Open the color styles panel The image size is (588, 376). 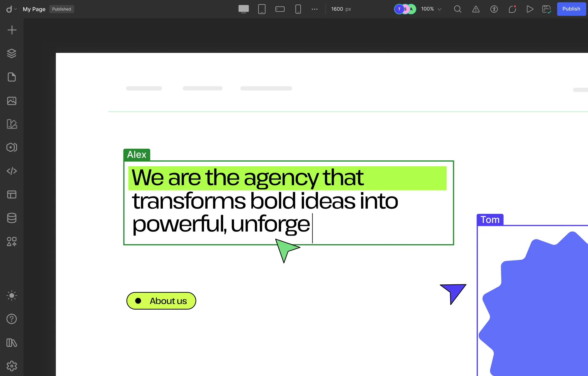(x=12, y=124)
